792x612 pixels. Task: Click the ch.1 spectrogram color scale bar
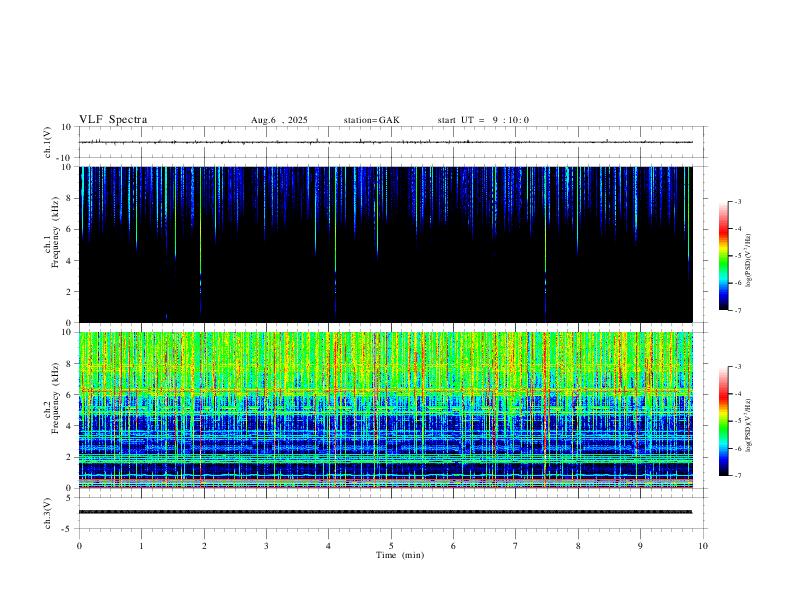click(723, 256)
